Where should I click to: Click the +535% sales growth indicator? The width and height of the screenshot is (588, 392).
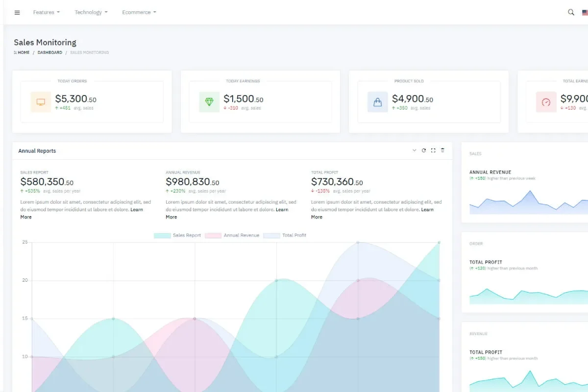(30, 191)
